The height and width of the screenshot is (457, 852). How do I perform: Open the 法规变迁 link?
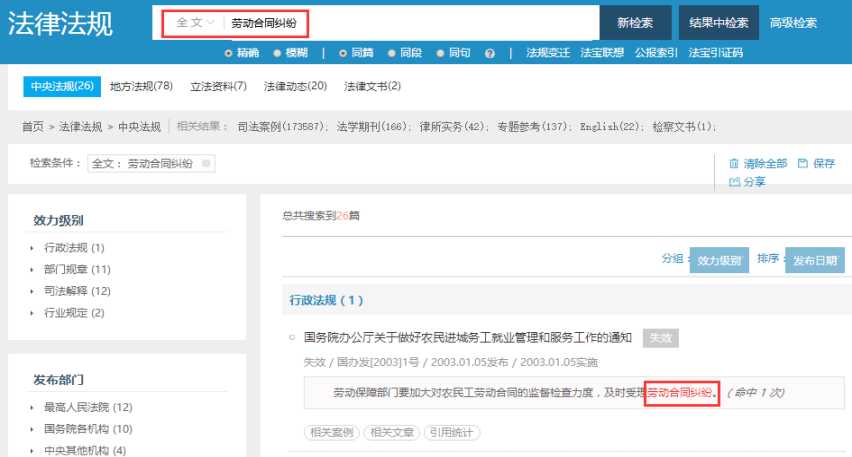[x=548, y=53]
